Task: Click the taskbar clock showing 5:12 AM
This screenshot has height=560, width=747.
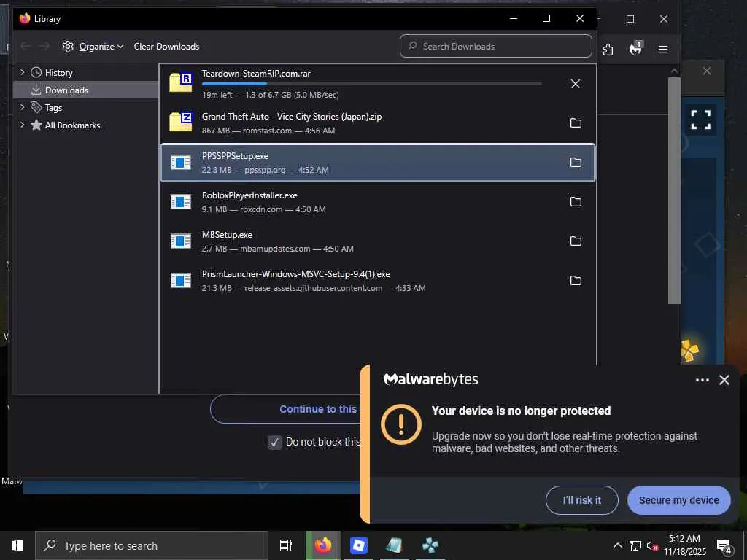Action: [684, 545]
